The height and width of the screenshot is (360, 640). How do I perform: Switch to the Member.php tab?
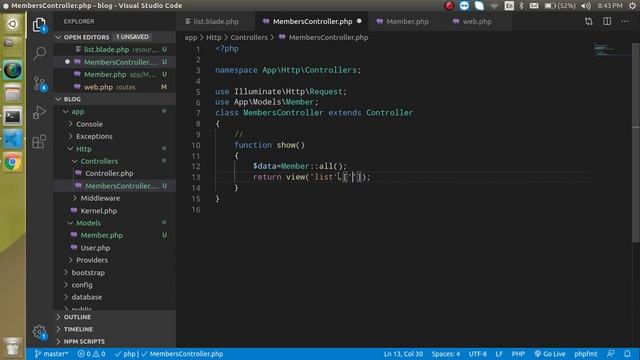point(407,21)
